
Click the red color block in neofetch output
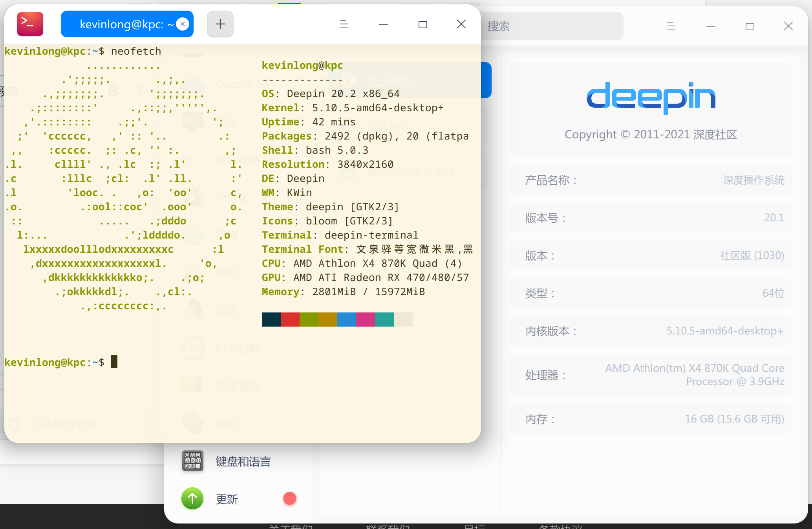290,320
